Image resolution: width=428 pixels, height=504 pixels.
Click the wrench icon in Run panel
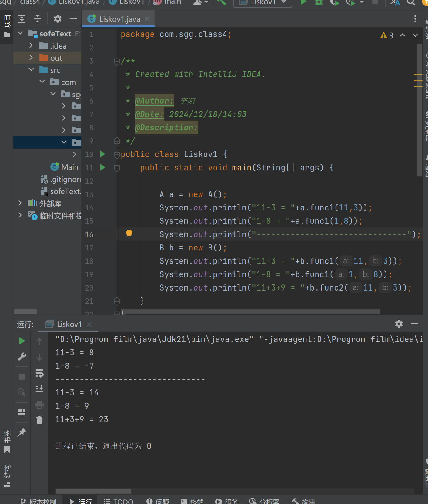22,357
